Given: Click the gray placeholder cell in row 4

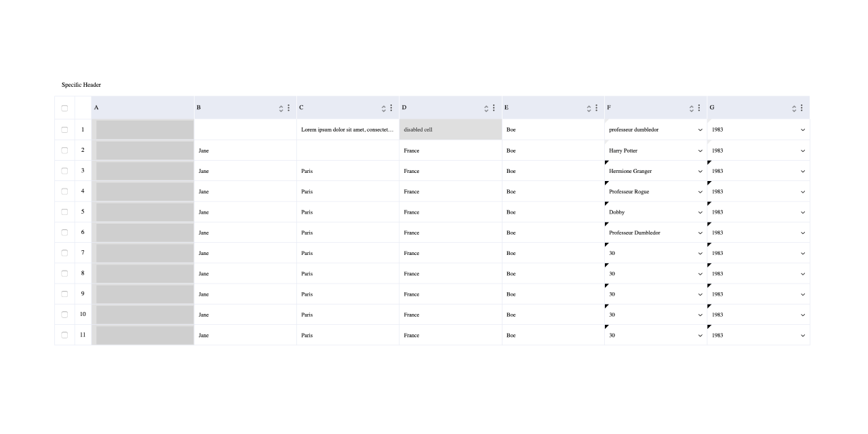Looking at the screenshot, I should pos(143,191).
